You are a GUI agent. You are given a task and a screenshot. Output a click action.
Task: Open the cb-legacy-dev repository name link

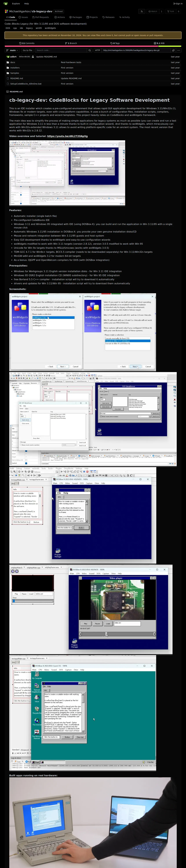point(42,11)
